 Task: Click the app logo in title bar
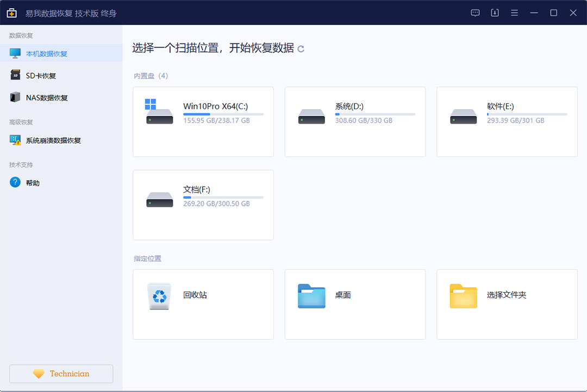(11, 13)
